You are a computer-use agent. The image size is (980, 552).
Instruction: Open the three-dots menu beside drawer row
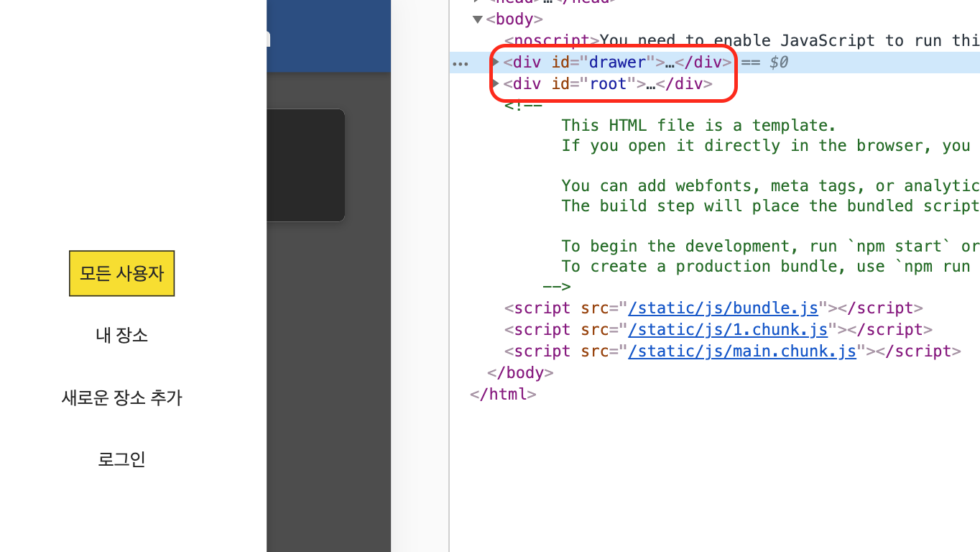click(460, 63)
